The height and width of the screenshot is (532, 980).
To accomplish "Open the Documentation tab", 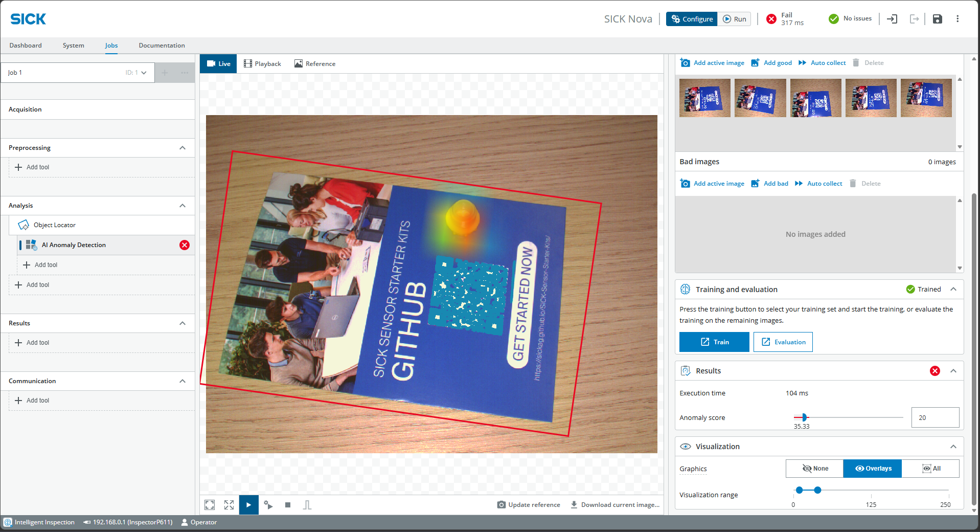I will (x=162, y=46).
